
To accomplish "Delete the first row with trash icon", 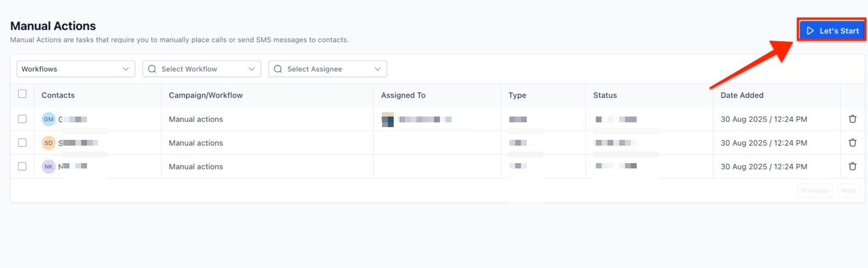I will [x=852, y=119].
